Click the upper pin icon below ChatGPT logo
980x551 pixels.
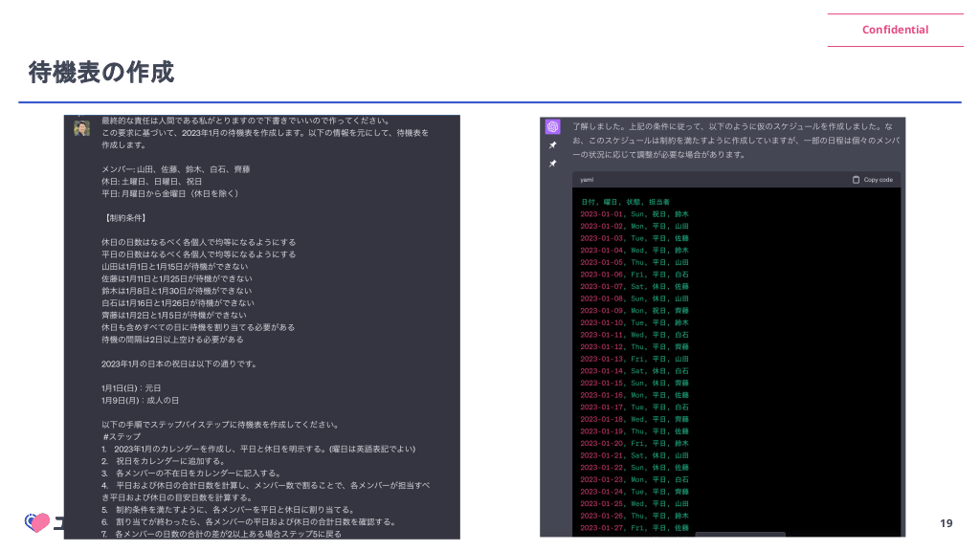552,145
